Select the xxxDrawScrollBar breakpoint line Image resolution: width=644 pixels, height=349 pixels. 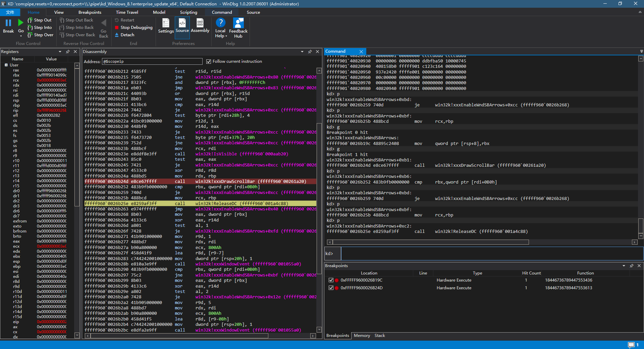[x=200, y=182]
